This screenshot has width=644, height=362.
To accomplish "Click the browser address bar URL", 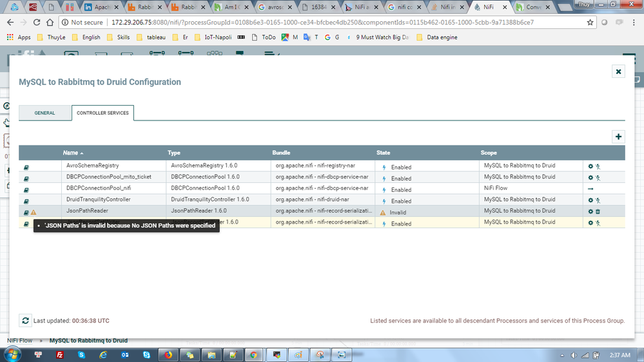I will pyautogui.click(x=322, y=23).
